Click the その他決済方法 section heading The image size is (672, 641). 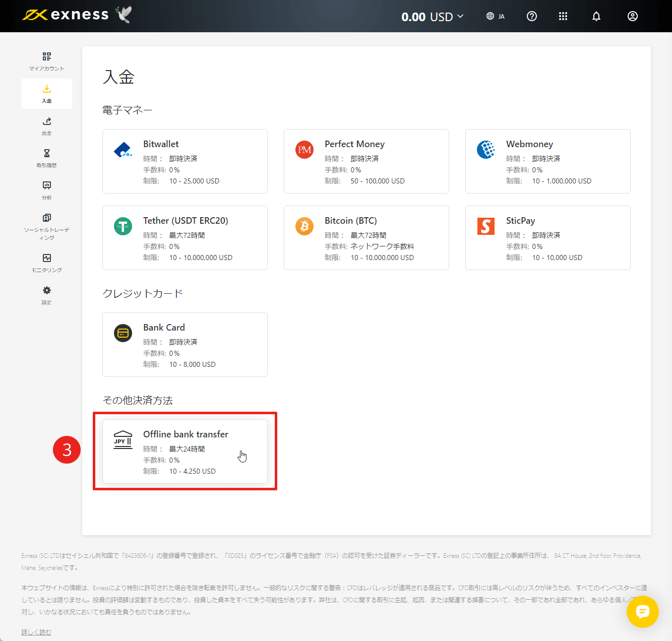[x=138, y=400]
